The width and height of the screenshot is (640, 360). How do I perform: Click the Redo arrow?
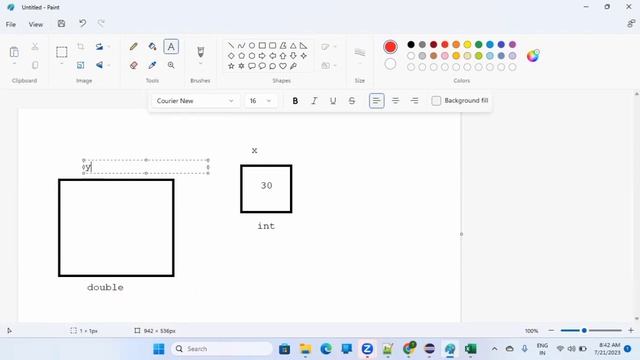(x=101, y=24)
